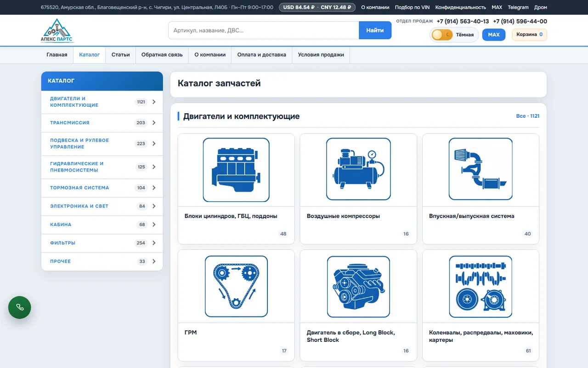The image size is (588, 368).
Task: Click the blue MAX button near cart
Action: (x=494, y=34)
